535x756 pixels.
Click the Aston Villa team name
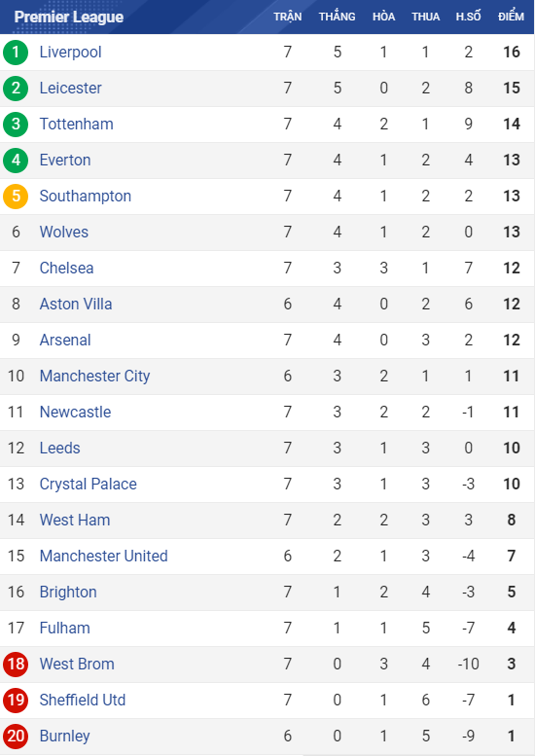pos(76,305)
